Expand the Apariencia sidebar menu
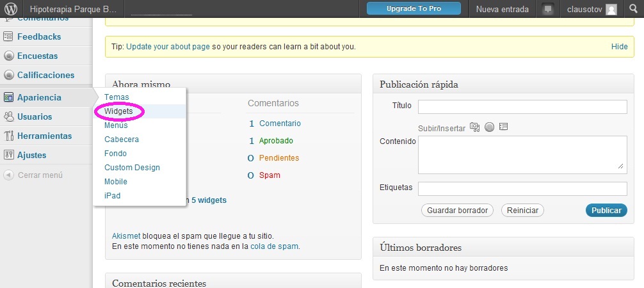The width and height of the screenshot is (644, 288). 39,97
